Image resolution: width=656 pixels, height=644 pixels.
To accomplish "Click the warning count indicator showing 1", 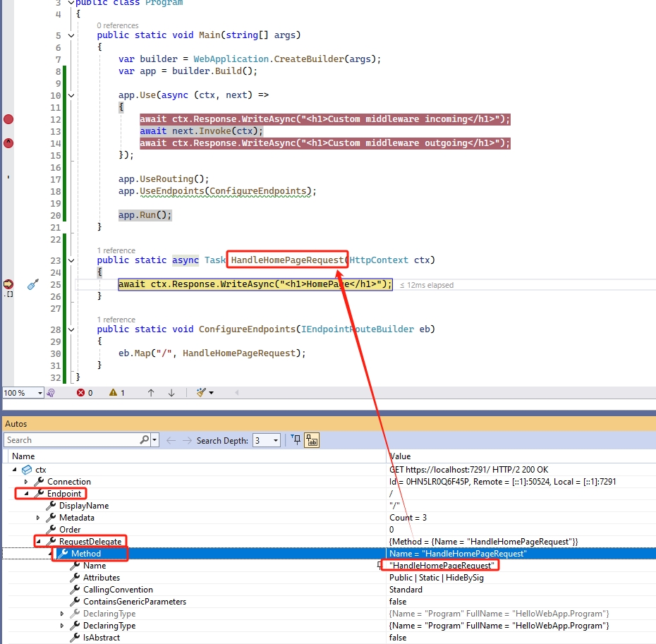I will coord(116,393).
